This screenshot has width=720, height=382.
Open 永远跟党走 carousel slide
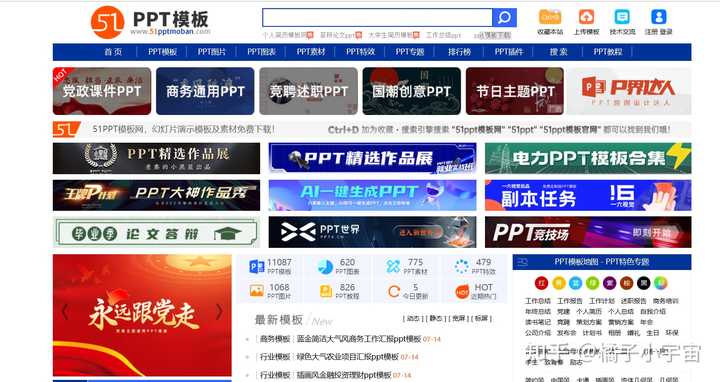[x=142, y=315]
